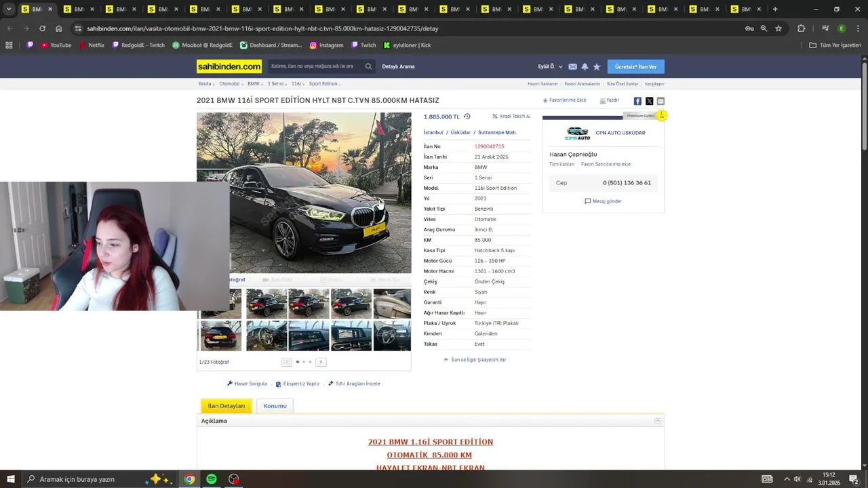
Task: Open notifications bell icon in site header
Action: [585, 66]
